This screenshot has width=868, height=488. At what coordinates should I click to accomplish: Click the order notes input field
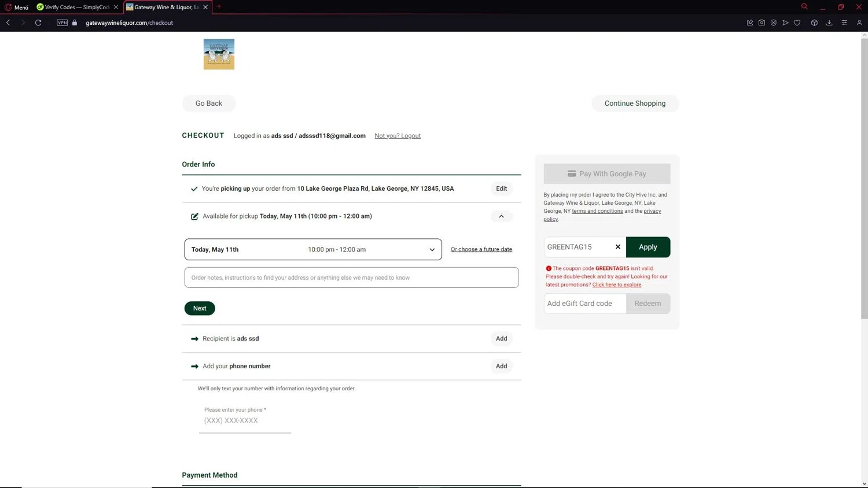(x=351, y=278)
